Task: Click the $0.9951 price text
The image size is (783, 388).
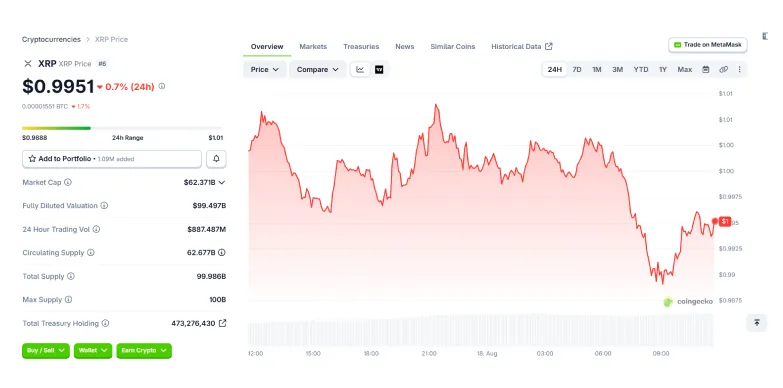Action: click(x=58, y=86)
